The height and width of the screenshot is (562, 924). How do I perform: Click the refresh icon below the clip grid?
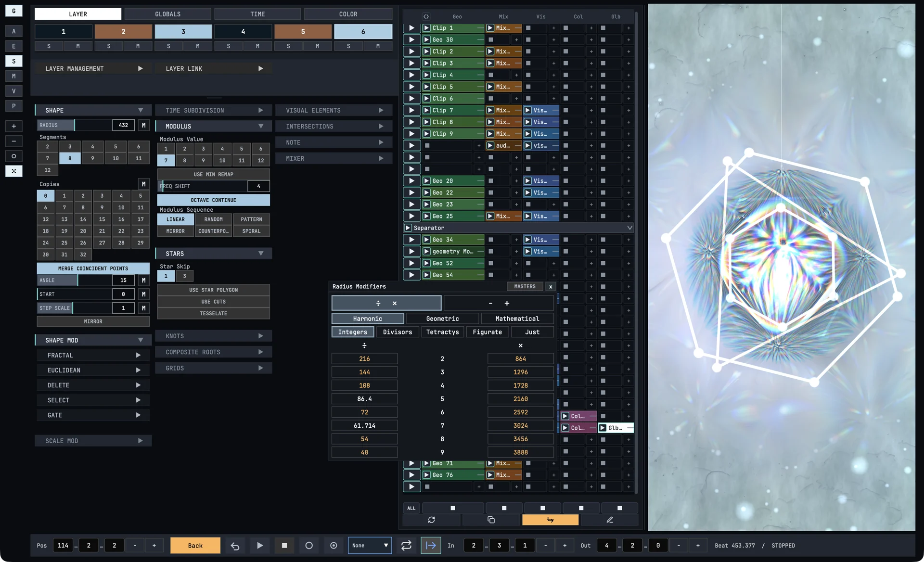point(431,520)
